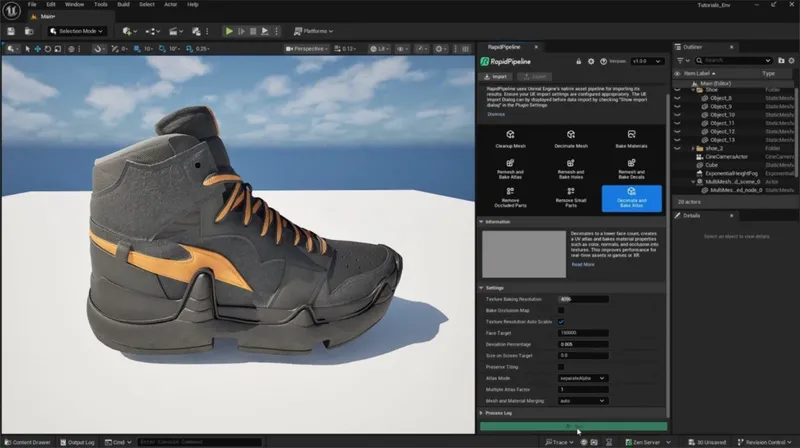Viewport: 800px width, 448px height.
Task: Toggle the Preserve Tiling checkbox
Action: [x=562, y=366]
